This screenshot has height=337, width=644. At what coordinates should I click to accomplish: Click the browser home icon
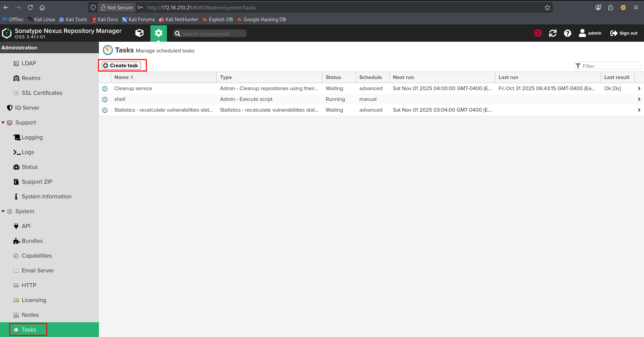[x=42, y=7]
